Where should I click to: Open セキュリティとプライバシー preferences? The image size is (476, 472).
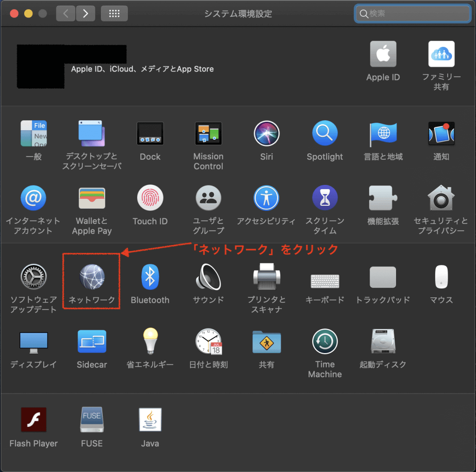(441, 198)
